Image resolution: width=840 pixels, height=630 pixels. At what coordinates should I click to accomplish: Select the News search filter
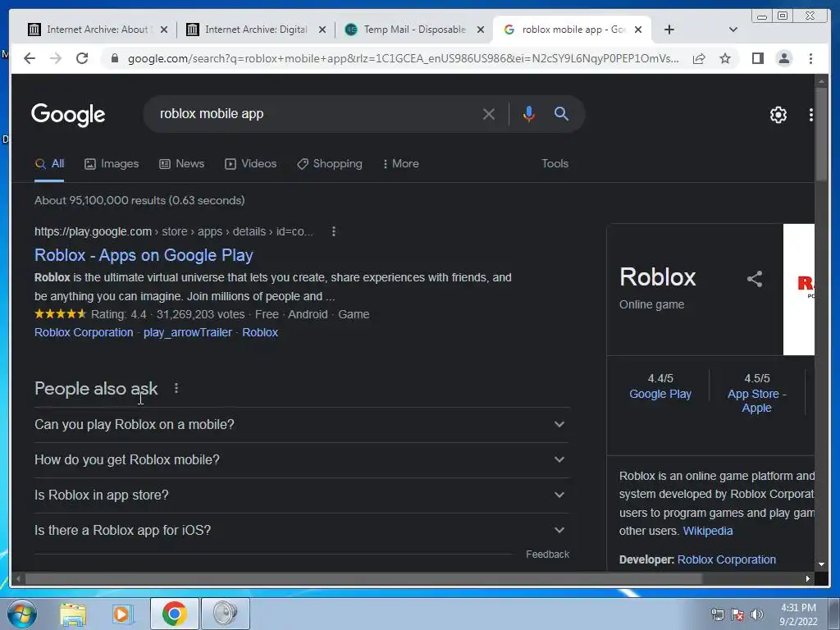click(x=181, y=164)
